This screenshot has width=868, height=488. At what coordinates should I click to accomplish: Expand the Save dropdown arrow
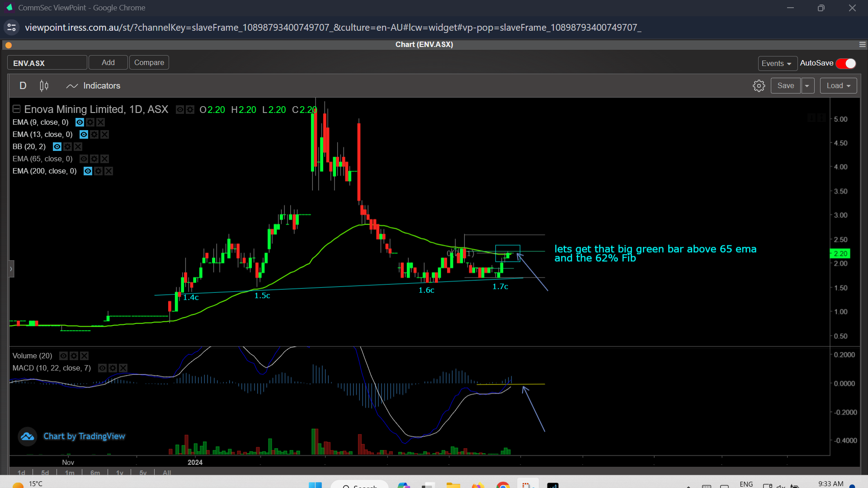tap(807, 86)
